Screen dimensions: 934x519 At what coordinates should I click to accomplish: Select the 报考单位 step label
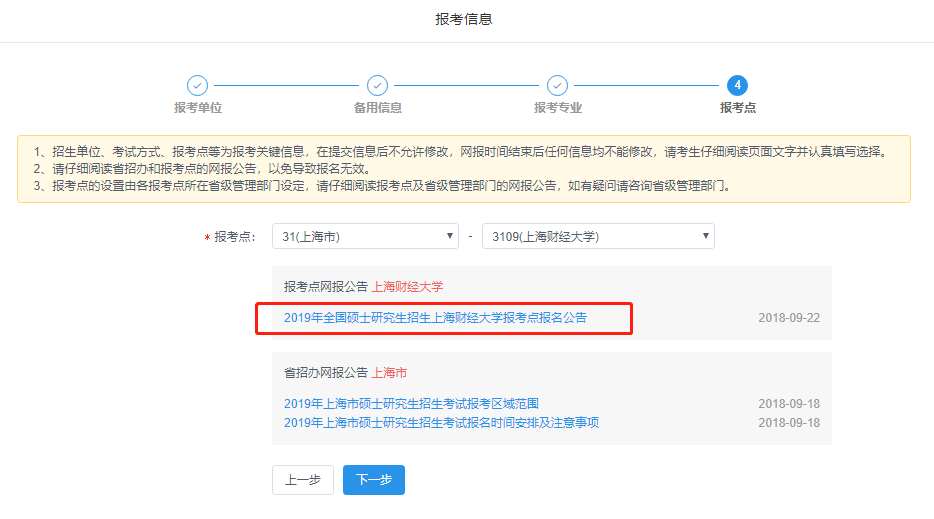coord(198,108)
